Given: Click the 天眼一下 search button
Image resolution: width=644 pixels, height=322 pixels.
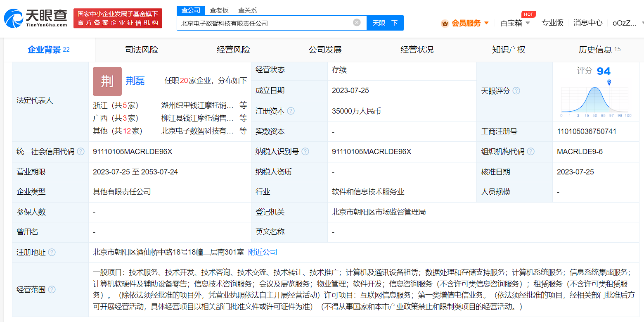Looking at the screenshot, I should tap(385, 23).
